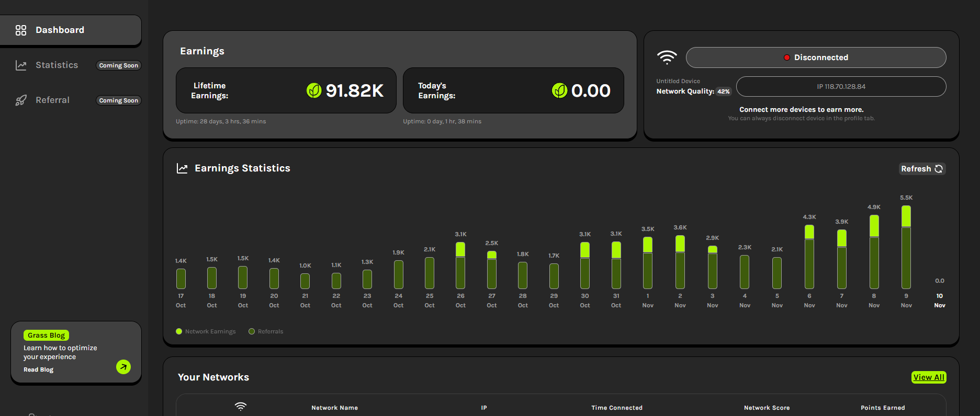Click the IP 118.70.128.84 field
Screen dimensions: 980x416
pos(841,87)
